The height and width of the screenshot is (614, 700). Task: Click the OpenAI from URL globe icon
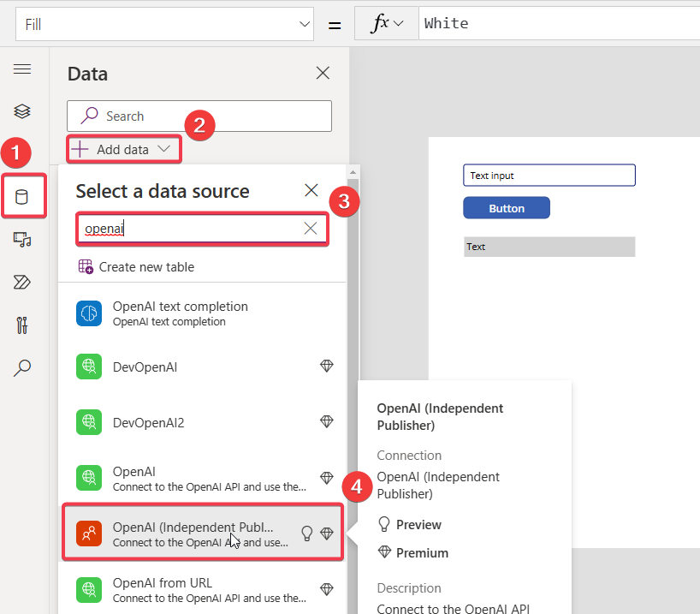coord(89,589)
